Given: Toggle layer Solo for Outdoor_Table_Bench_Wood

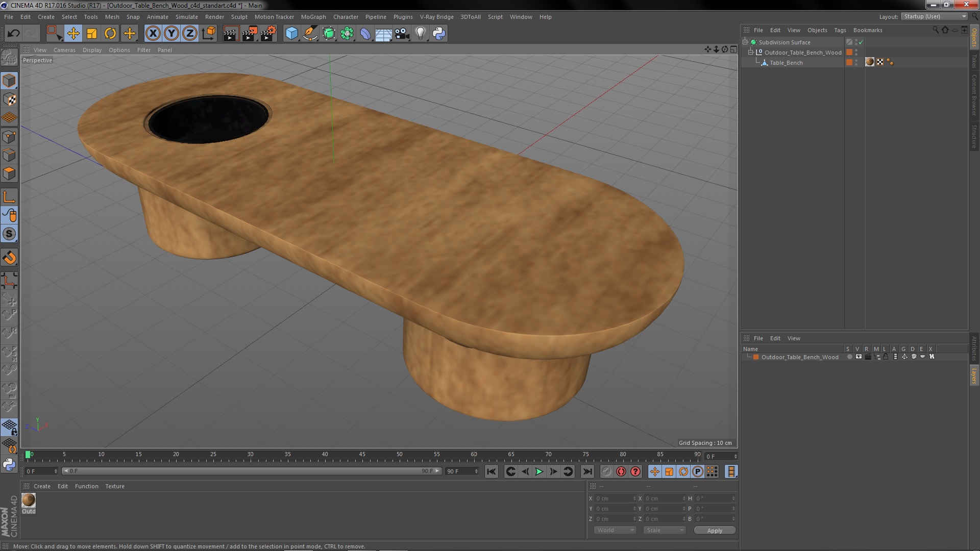Looking at the screenshot, I should coord(849,357).
